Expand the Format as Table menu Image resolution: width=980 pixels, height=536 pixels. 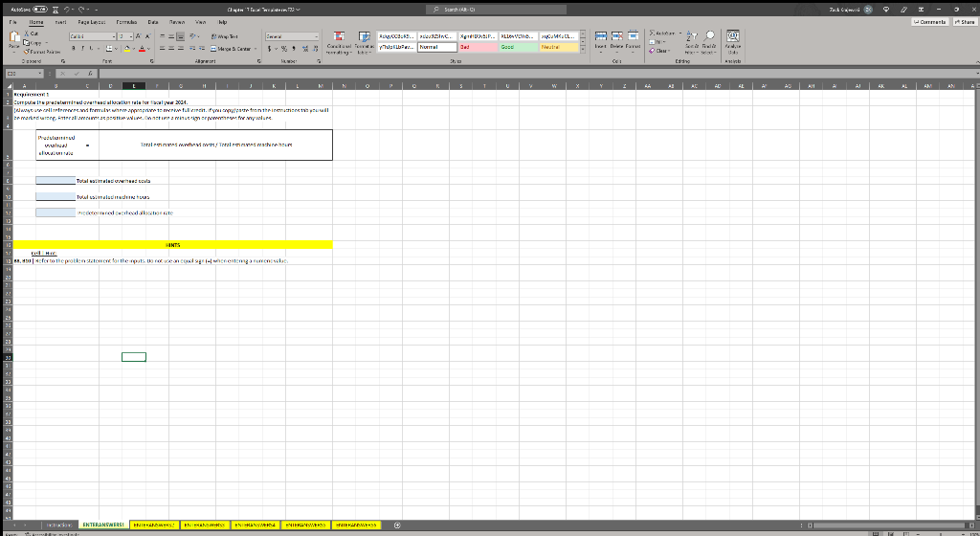tap(365, 42)
